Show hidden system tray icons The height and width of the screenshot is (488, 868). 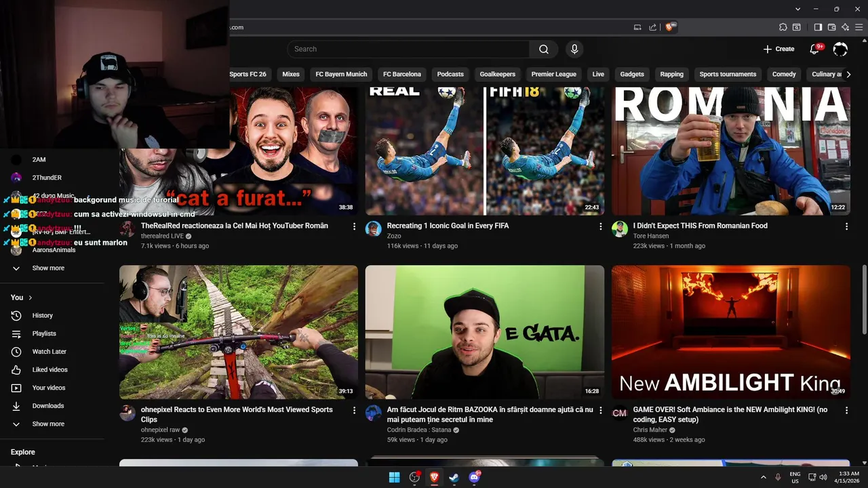coord(764,477)
